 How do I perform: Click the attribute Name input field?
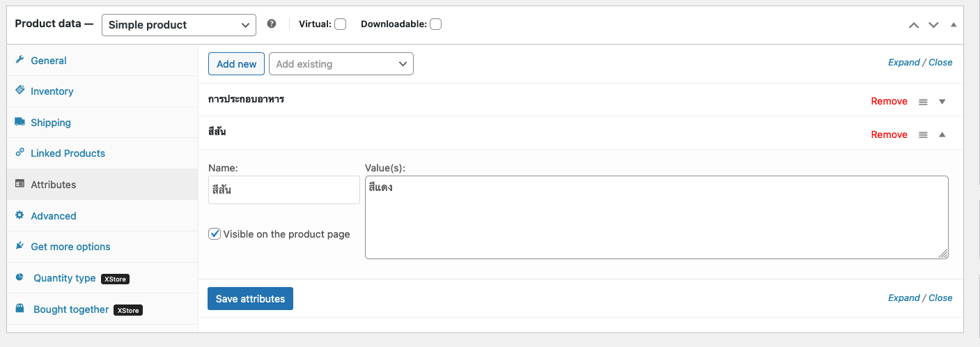pyautogui.click(x=283, y=190)
